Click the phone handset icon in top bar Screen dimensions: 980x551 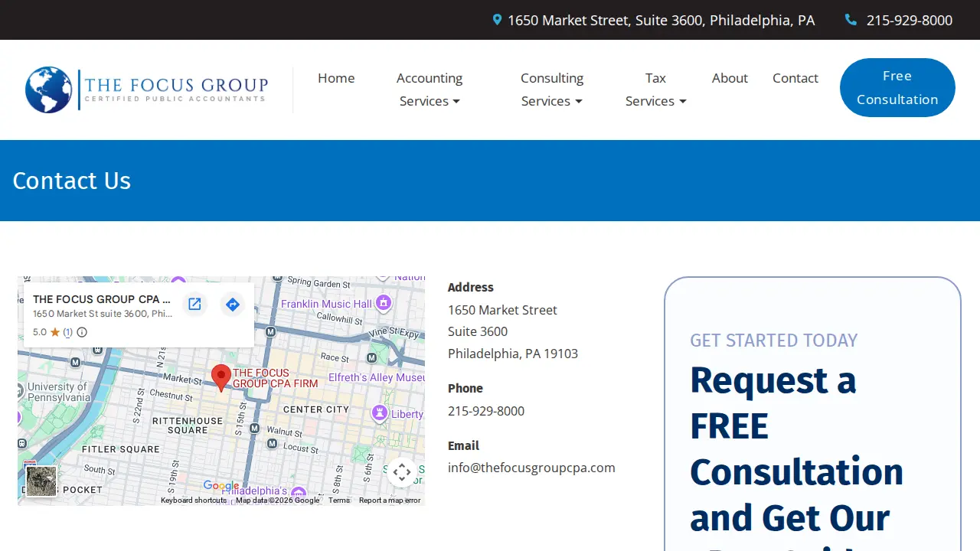(851, 20)
